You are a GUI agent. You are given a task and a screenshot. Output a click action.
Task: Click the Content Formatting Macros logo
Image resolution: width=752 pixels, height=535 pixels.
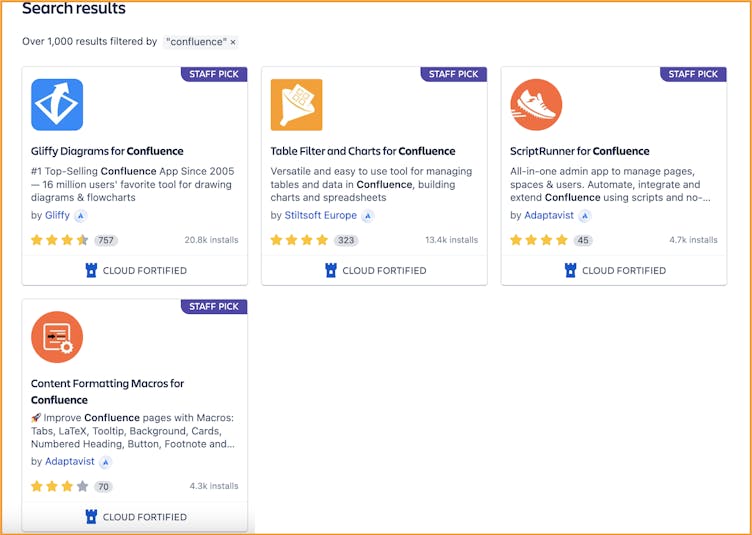[57, 337]
